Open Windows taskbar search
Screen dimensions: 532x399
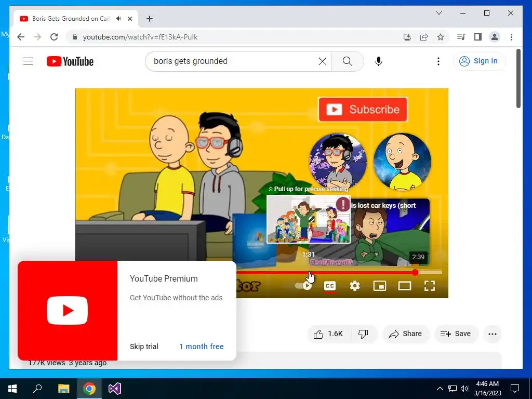[37, 389]
